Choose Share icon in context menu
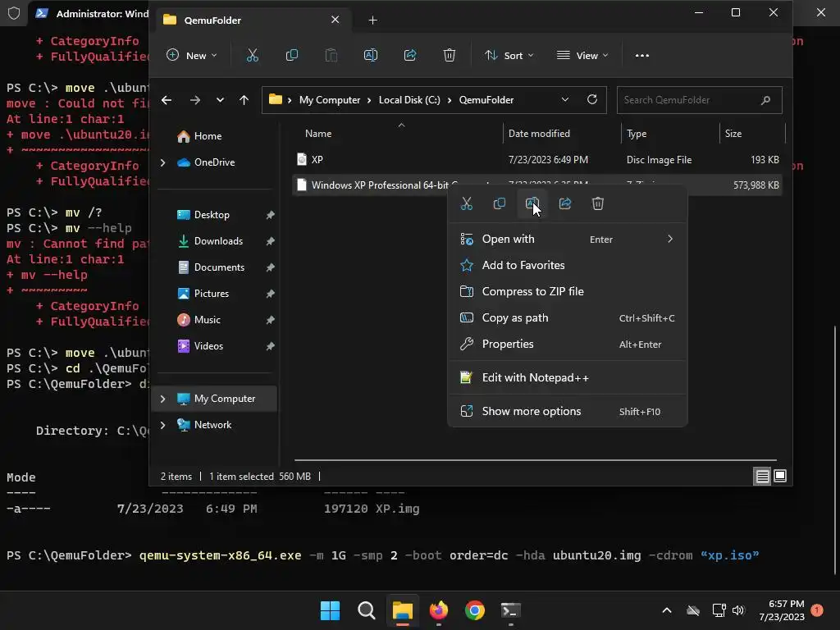This screenshot has width=840, height=630. [564, 203]
